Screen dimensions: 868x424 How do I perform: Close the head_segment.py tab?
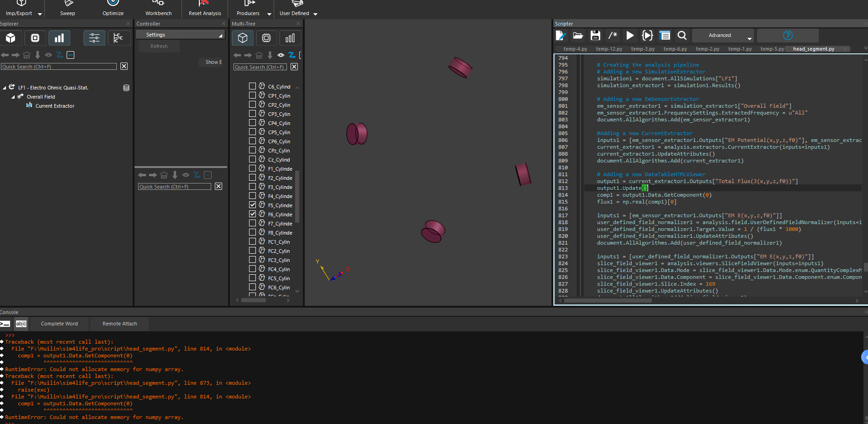tap(845, 49)
